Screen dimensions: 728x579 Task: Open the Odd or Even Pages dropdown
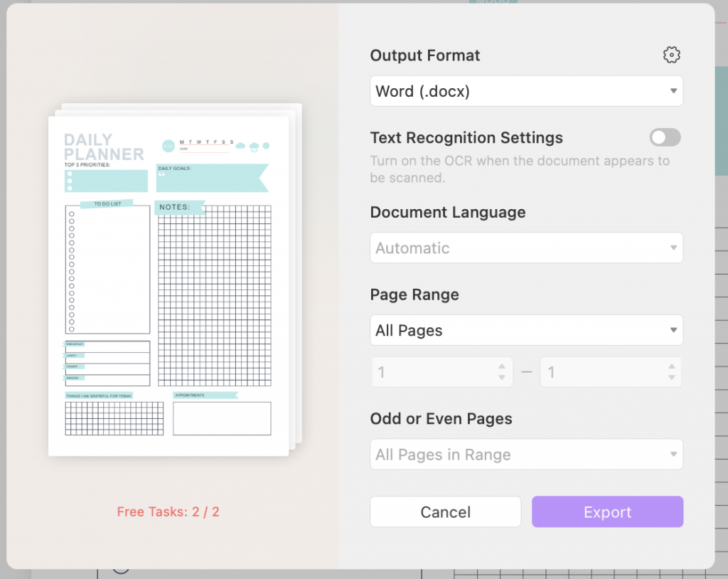526,455
